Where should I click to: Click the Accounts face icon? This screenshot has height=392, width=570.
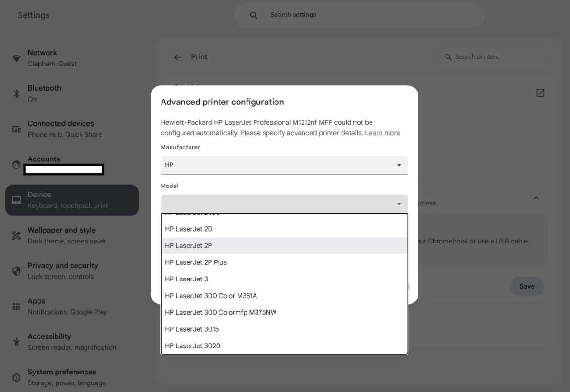coord(17,165)
